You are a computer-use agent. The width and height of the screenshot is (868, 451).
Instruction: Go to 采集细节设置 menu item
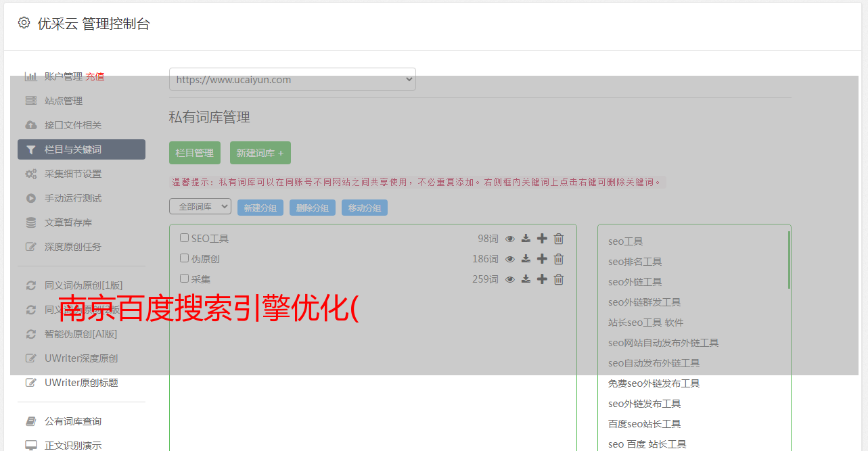click(73, 174)
